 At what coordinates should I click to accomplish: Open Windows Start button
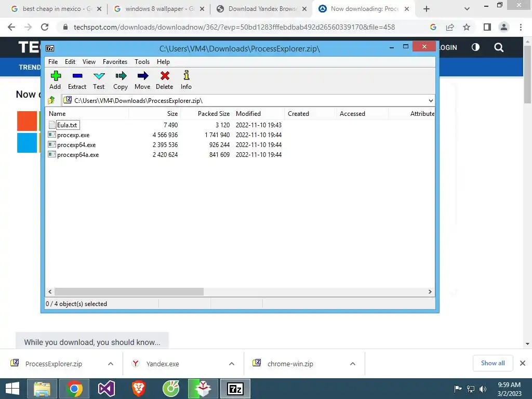pos(12,389)
